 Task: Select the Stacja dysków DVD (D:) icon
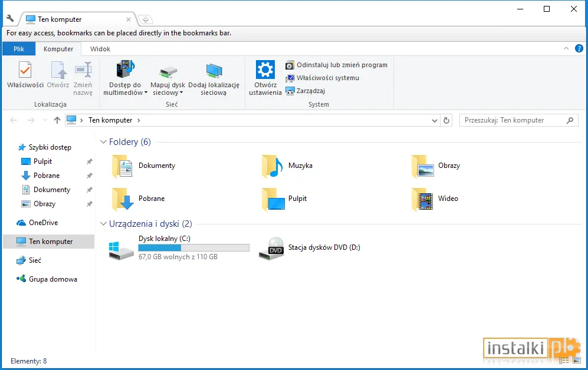[x=271, y=248]
